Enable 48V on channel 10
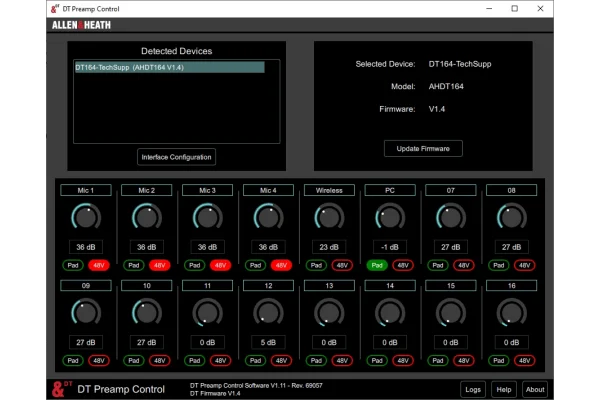The image size is (600, 400). (160, 361)
